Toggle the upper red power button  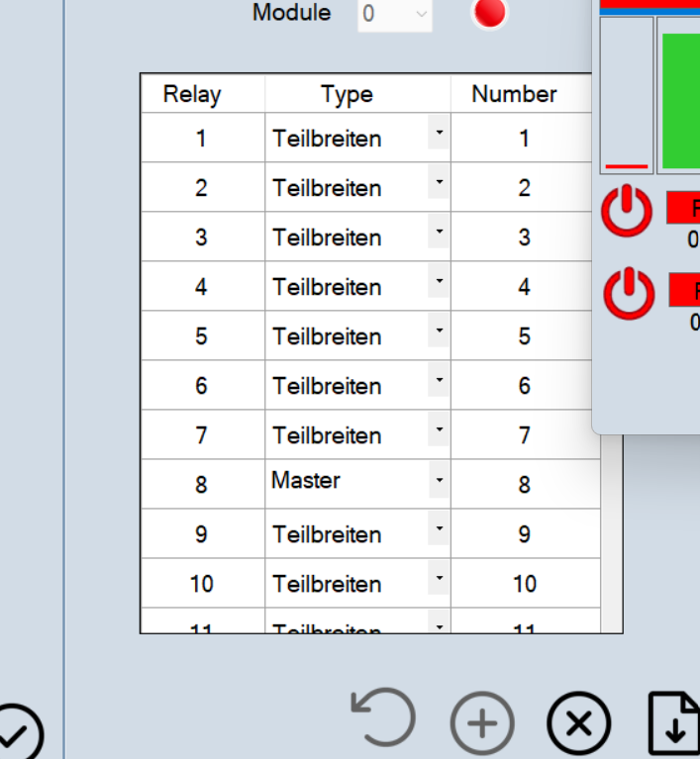tap(627, 211)
